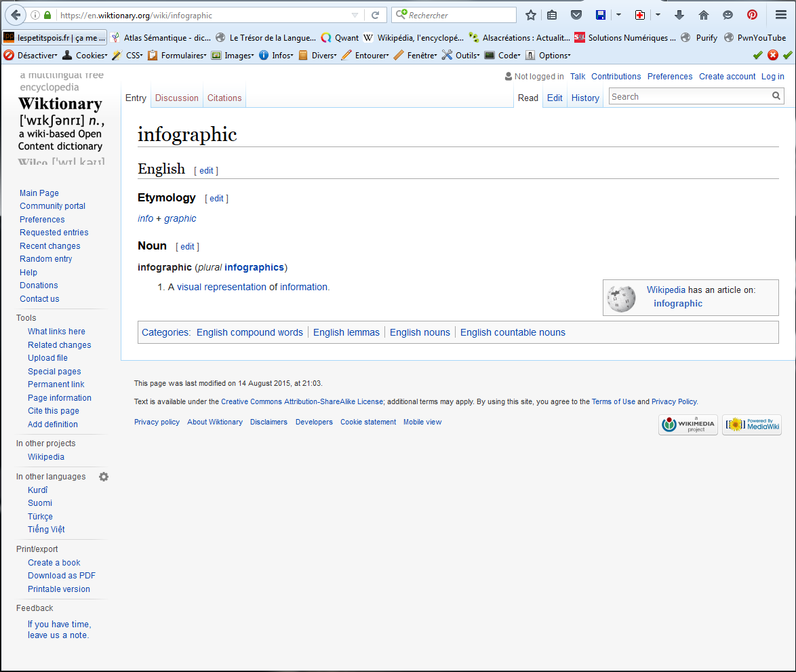Bookmark this page with the star icon
This screenshot has width=796, height=672.
pyautogui.click(x=531, y=15)
